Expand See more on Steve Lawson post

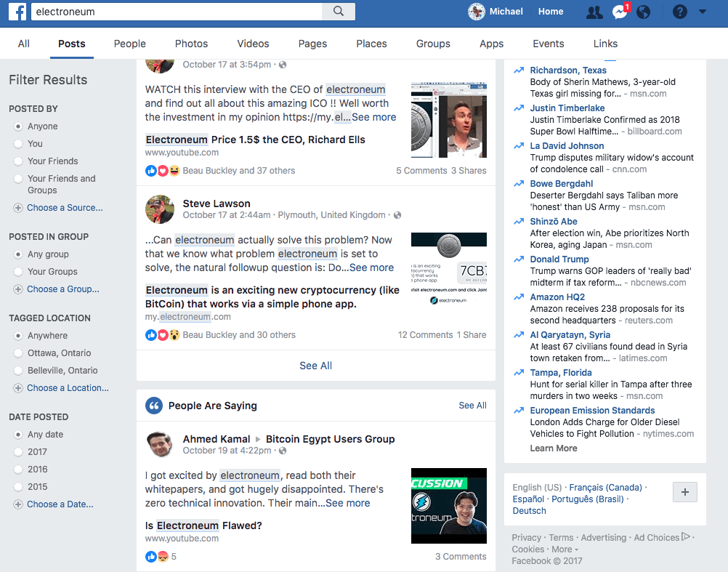coord(371,267)
